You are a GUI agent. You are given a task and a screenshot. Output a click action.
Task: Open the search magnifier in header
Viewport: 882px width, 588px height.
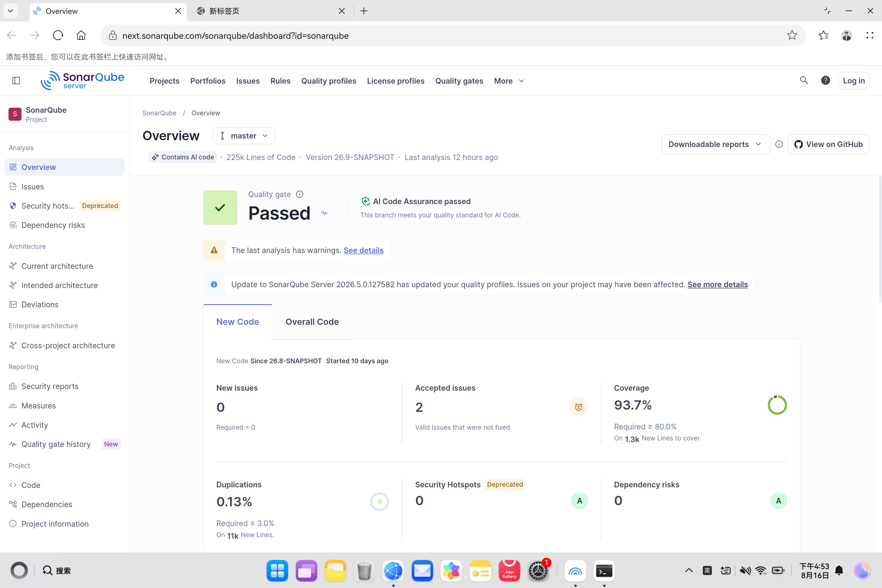tap(804, 80)
